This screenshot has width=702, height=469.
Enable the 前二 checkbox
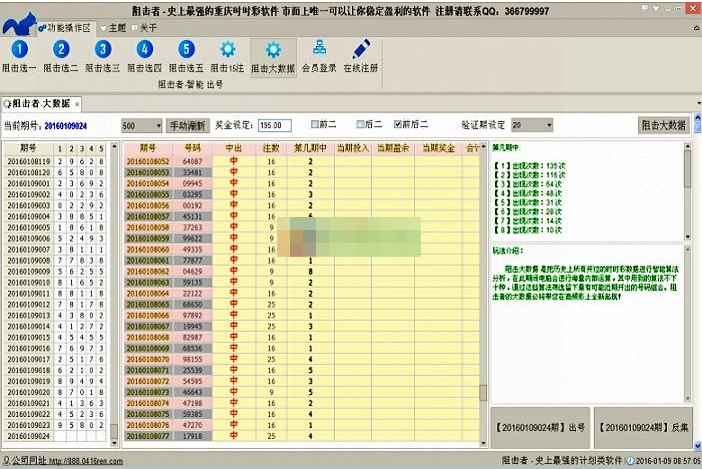tap(315, 125)
